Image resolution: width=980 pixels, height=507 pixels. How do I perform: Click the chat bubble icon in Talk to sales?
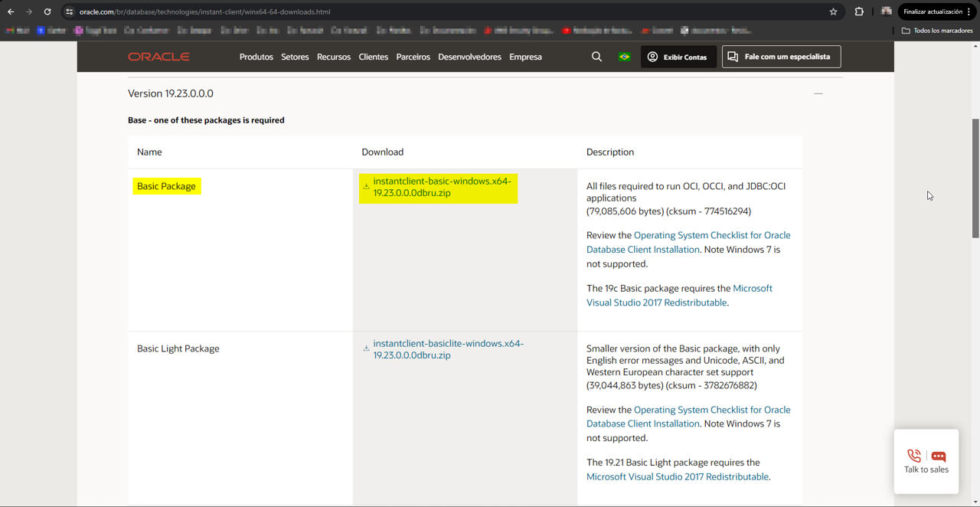click(x=939, y=456)
